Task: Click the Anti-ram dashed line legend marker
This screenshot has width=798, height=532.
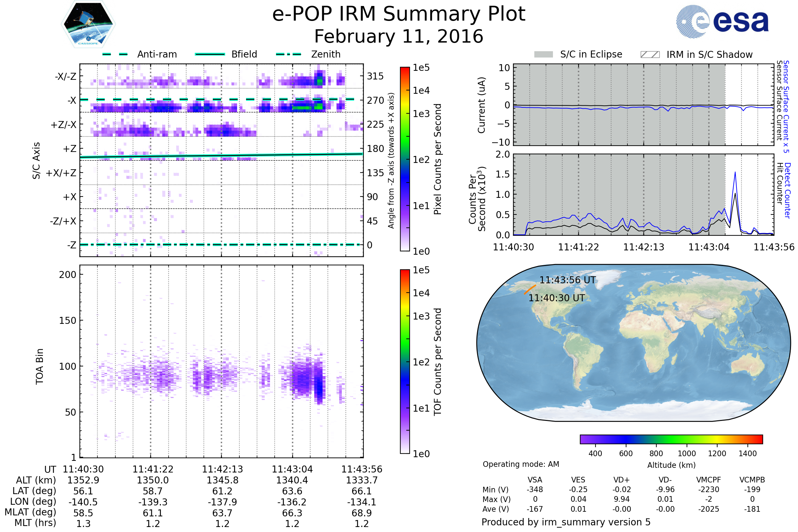Action: tap(115, 54)
